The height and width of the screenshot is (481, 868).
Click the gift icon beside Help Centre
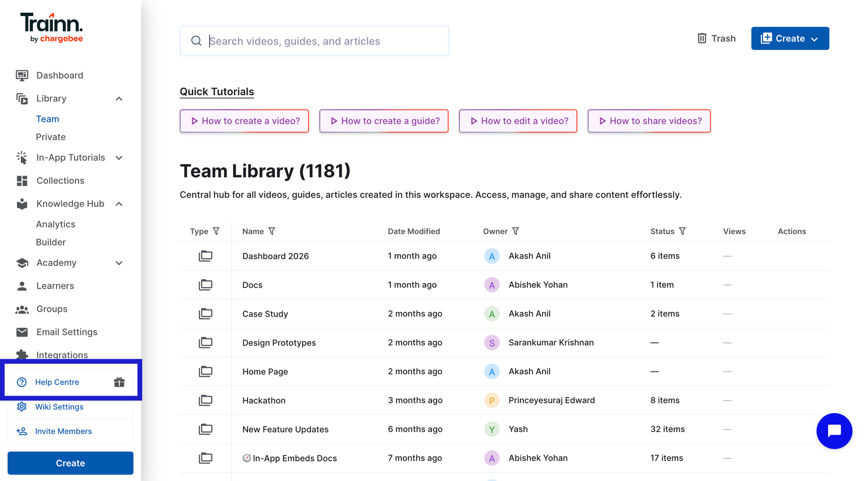(x=119, y=382)
